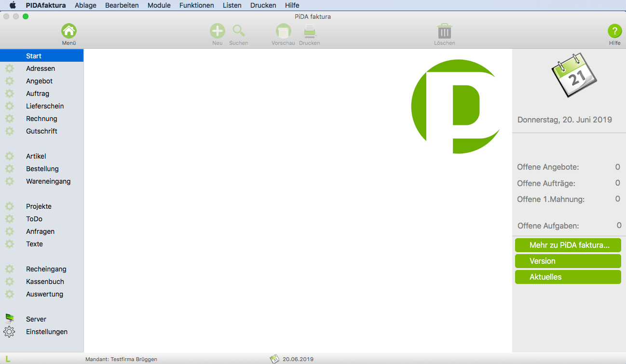Click the gear icon beside Kassenbuch
Image resolution: width=626 pixels, height=364 pixels.
click(9, 282)
